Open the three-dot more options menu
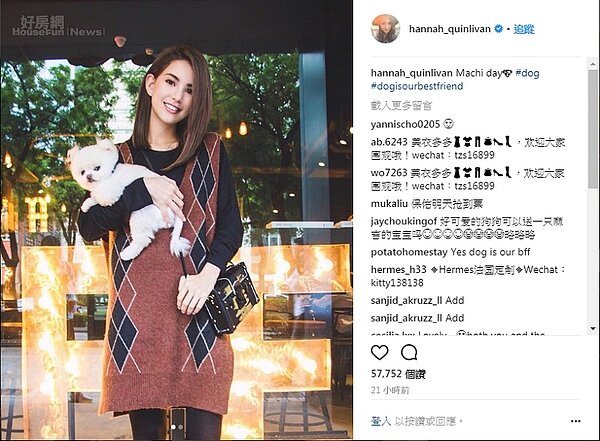The width and height of the screenshot is (600, 441). (576, 421)
